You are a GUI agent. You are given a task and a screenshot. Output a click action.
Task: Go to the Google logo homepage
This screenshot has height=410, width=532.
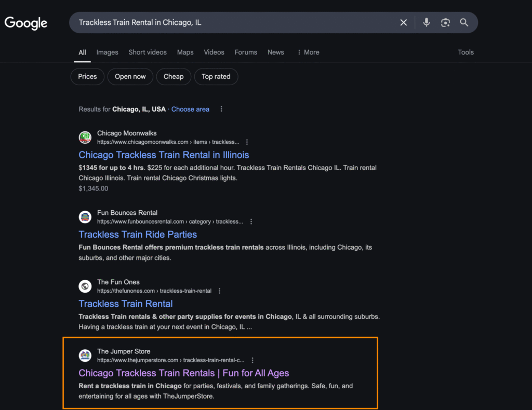[x=26, y=23]
